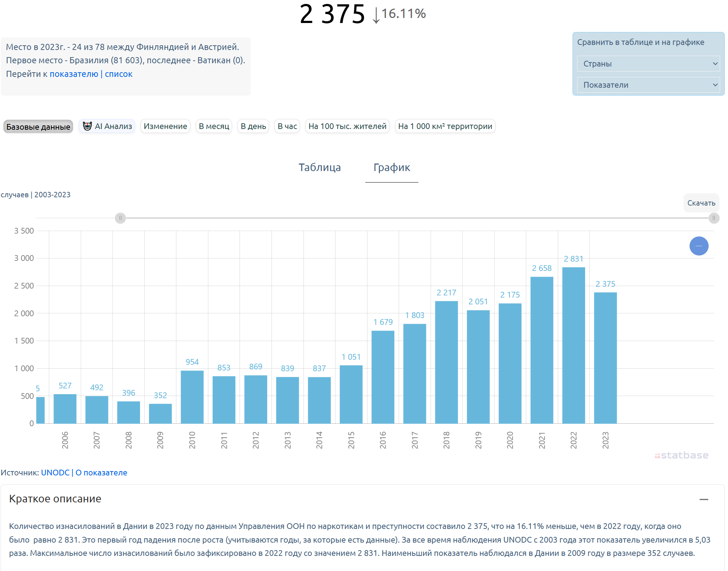Image resolution: width=728 pixels, height=571 pixels.
Task: Click the blue round zoom-out button
Action: [699, 246]
